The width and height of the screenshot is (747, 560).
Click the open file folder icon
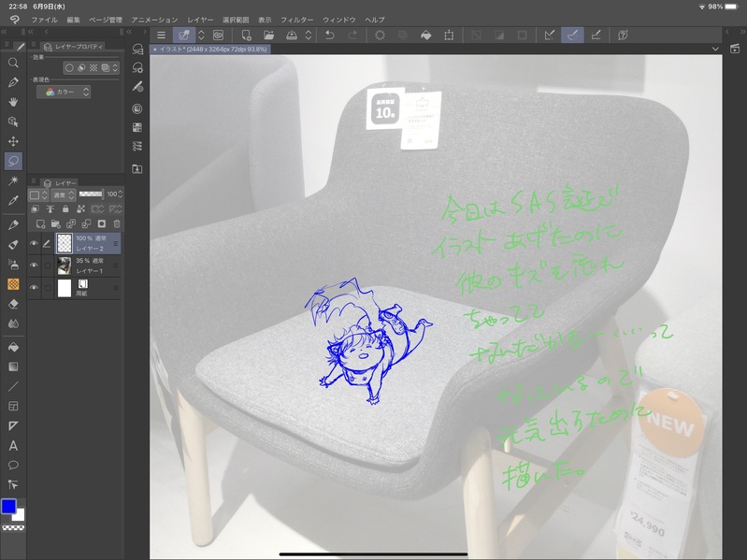(x=269, y=36)
